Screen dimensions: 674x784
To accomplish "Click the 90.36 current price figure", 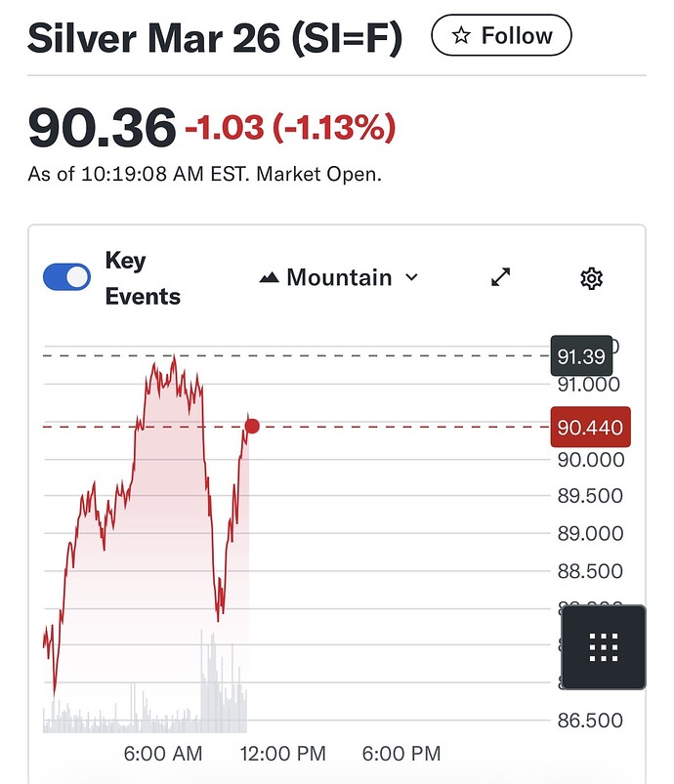I will [102, 127].
